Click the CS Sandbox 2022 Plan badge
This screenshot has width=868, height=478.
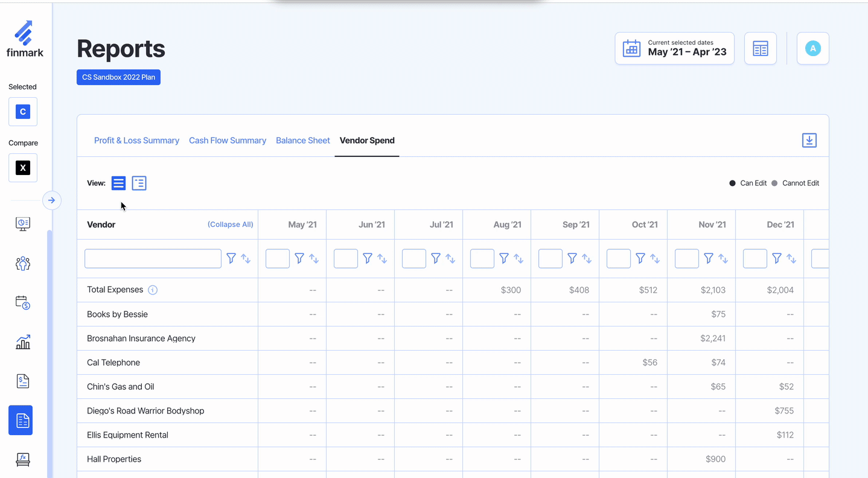pyautogui.click(x=118, y=77)
